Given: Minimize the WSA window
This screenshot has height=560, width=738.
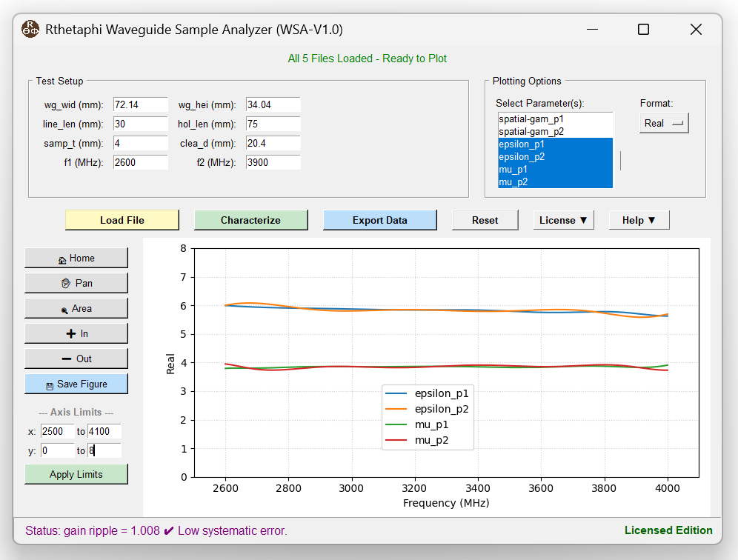Looking at the screenshot, I should pyautogui.click(x=592, y=29).
